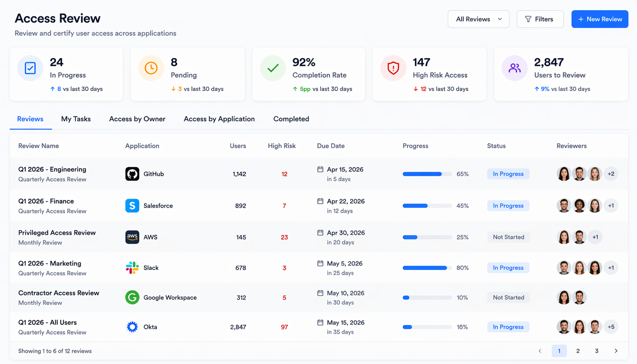Screen dimensions: 637x364
Task: Click the 65% progress bar for GitHub review
Action: pyautogui.click(x=427, y=174)
